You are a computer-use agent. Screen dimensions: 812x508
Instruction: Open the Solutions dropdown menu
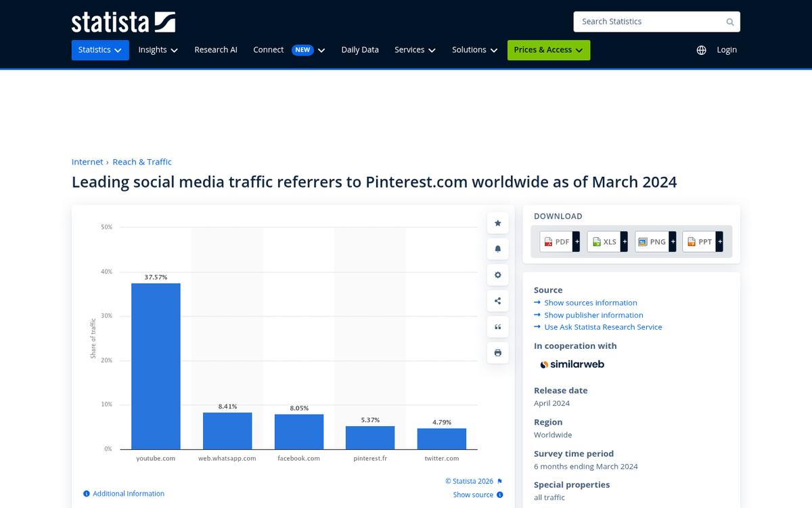point(474,49)
